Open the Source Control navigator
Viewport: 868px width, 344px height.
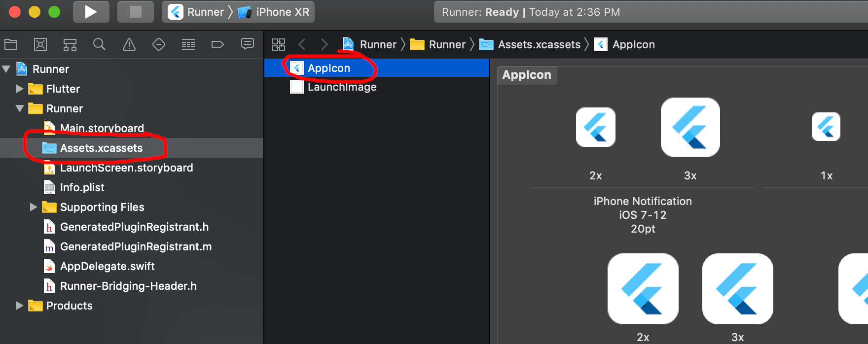coord(40,44)
